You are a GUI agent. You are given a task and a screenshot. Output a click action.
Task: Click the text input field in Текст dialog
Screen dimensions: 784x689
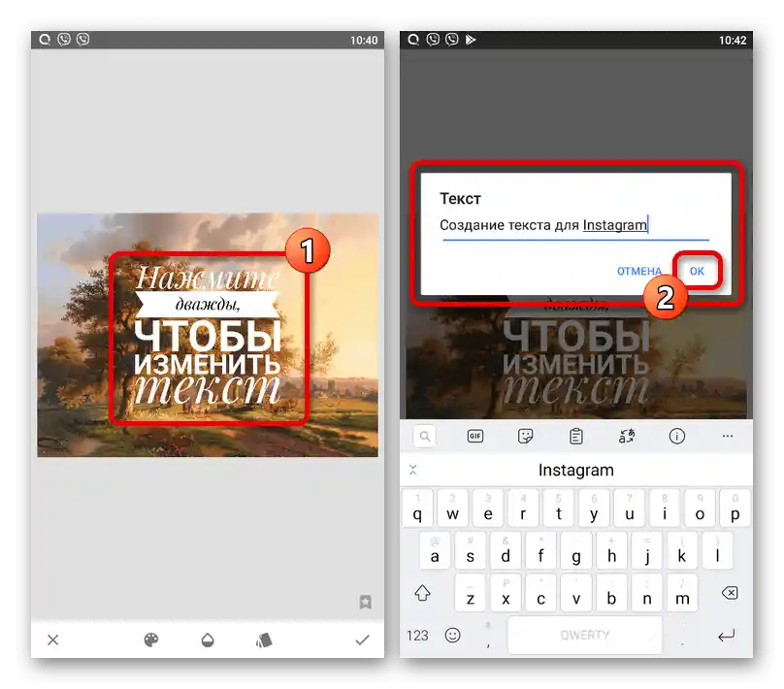[575, 225]
